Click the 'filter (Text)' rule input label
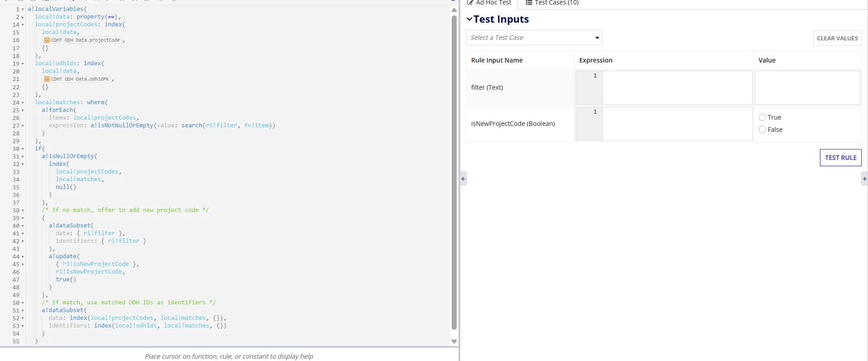The height and width of the screenshot is (361, 868). click(x=487, y=87)
